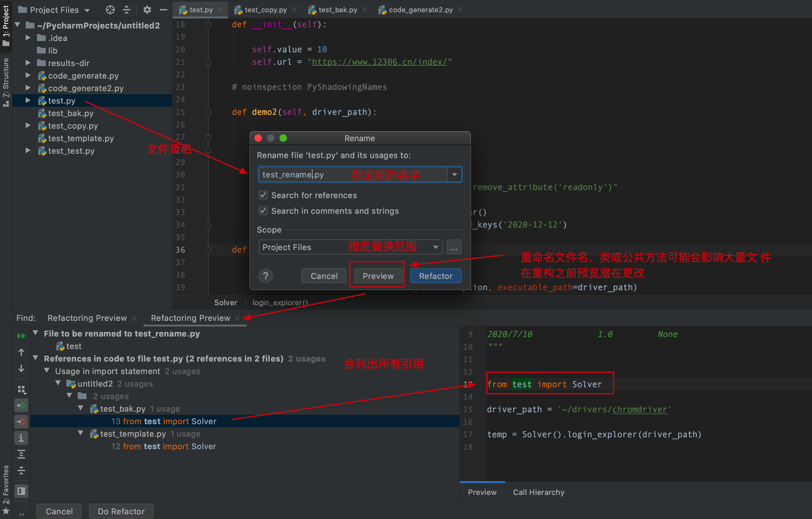Close the test.py editor tab
Screen dimensions: 812x519
221,10
